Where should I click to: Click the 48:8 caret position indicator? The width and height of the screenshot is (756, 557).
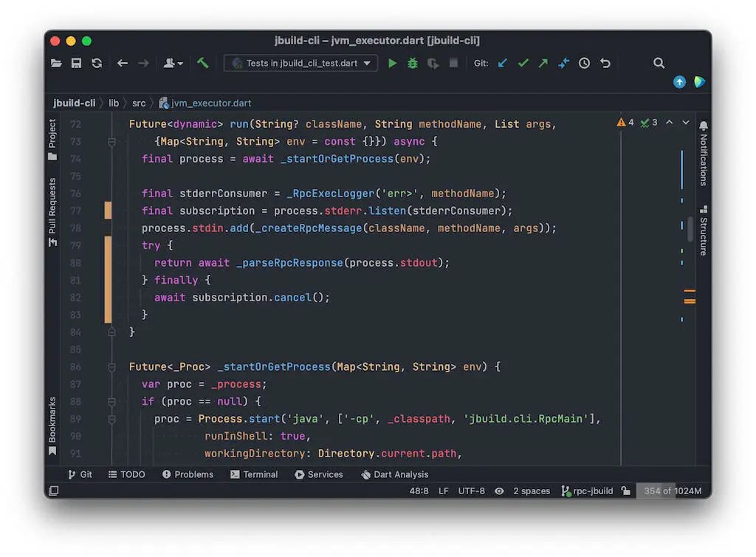(x=419, y=491)
